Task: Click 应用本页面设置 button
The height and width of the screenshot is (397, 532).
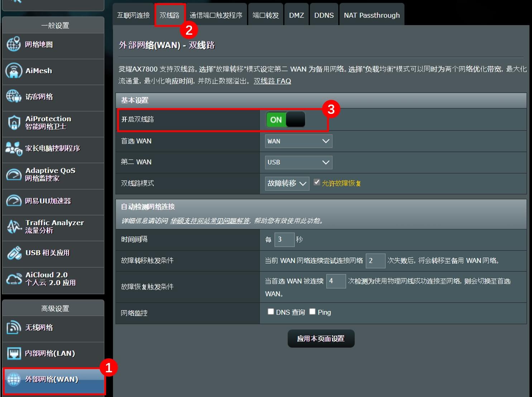Action: [321, 339]
